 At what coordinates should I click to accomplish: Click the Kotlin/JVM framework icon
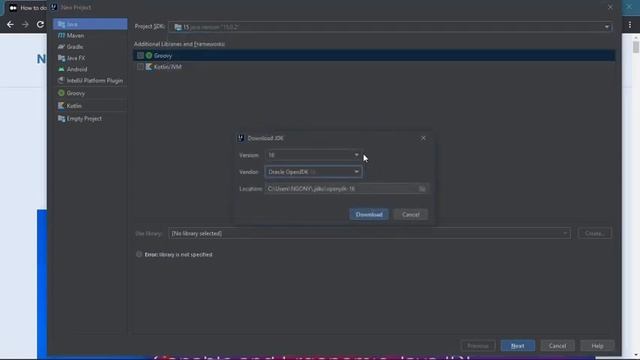click(149, 67)
